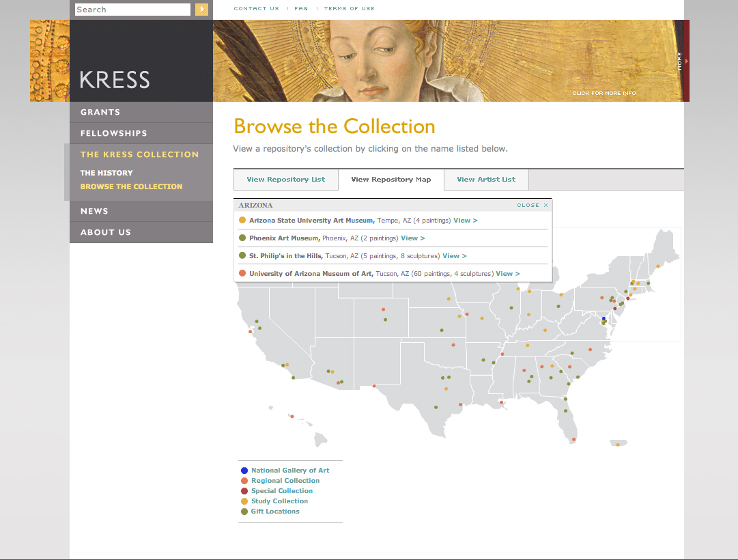Click the yellow marker in Nebraska

449,298
